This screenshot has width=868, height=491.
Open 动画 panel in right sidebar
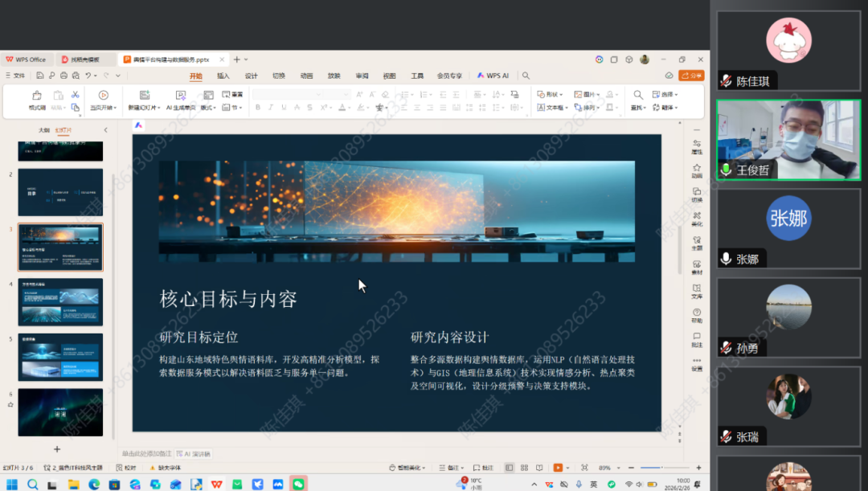point(696,170)
